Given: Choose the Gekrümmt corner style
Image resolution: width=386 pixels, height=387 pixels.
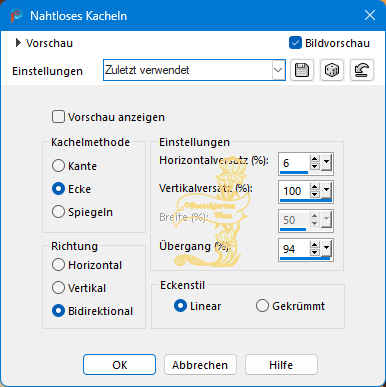Looking at the screenshot, I should [x=262, y=306].
